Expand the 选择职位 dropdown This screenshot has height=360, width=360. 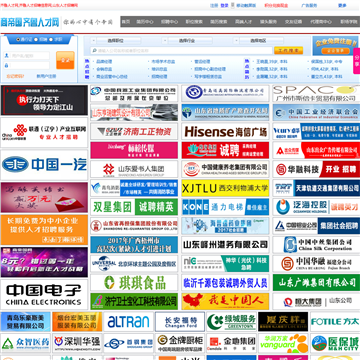point(115,41)
